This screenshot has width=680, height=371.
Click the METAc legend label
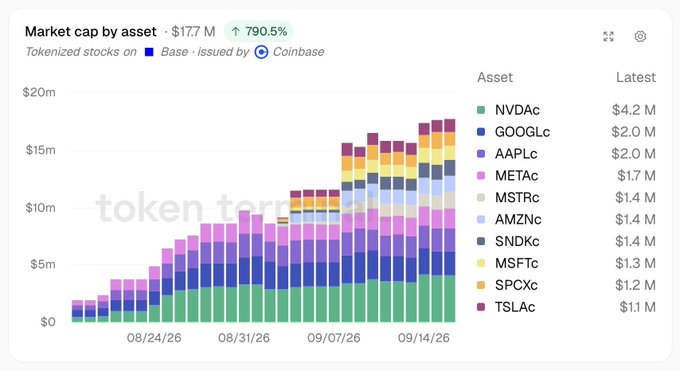(517, 175)
